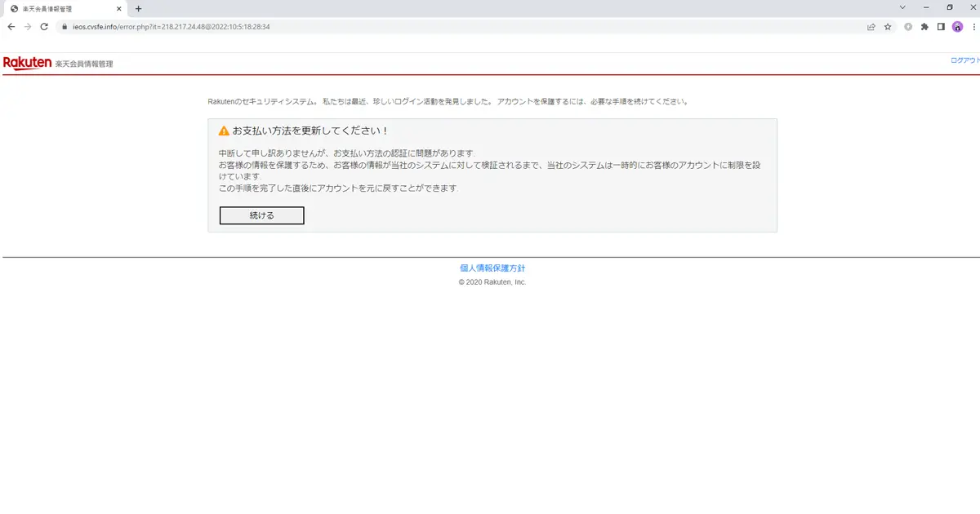Open the purple profile avatar
This screenshot has height=514, width=980.
tap(957, 26)
